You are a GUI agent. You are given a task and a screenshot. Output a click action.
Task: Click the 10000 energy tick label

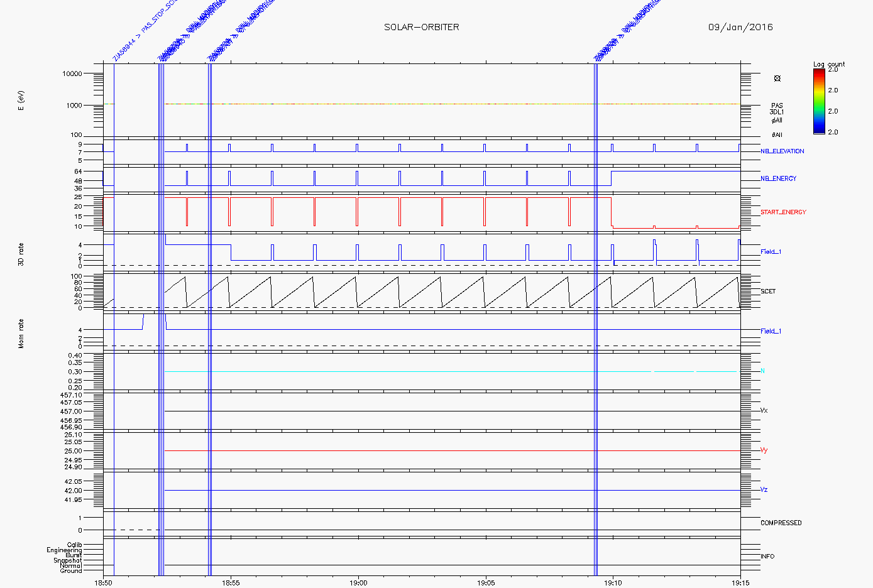point(72,74)
